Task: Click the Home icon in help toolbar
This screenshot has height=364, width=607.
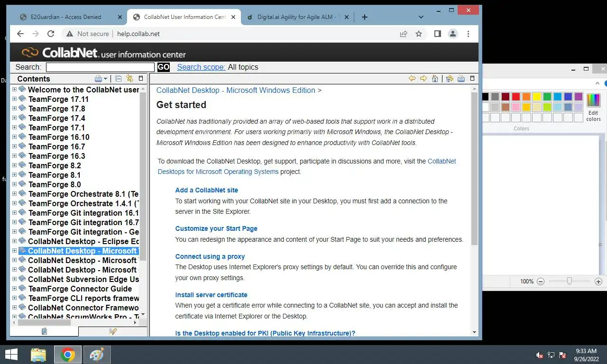Action: click(435, 79)
